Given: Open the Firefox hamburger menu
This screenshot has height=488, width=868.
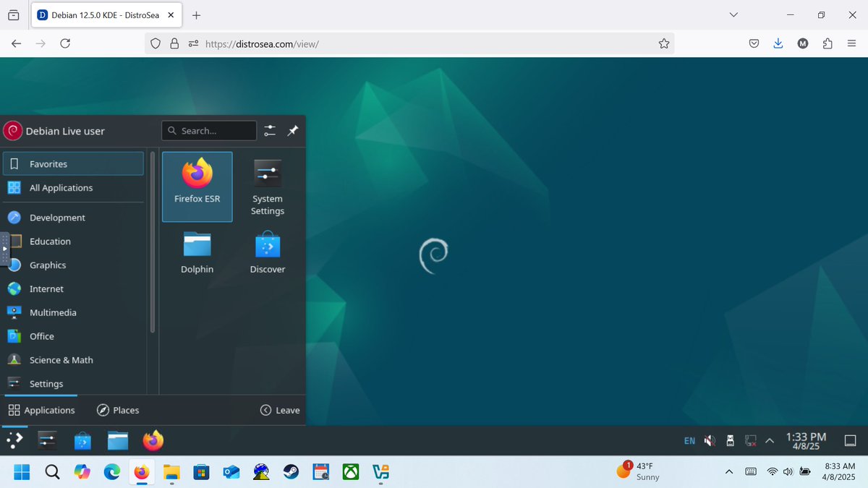Looking at the screenshot, I should 851,43.
